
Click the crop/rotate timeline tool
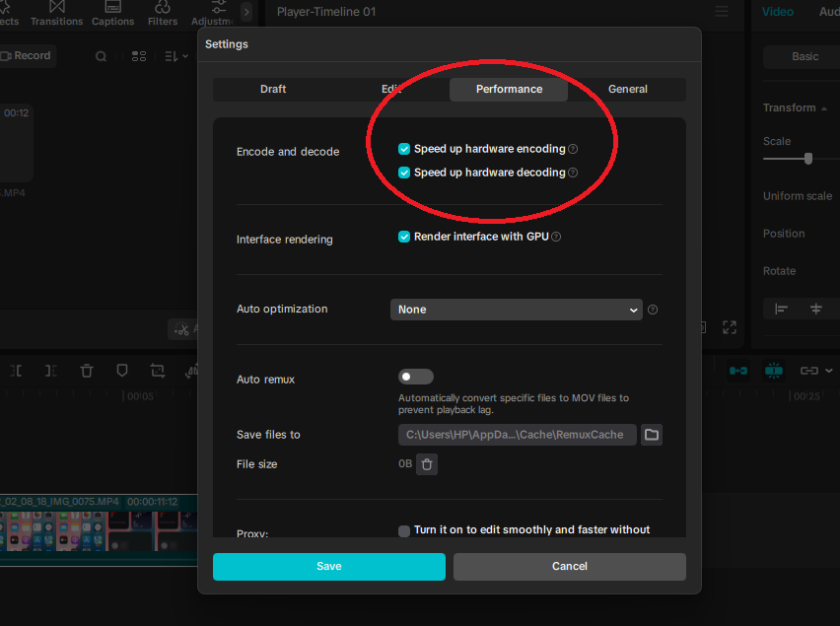point(158,371)
